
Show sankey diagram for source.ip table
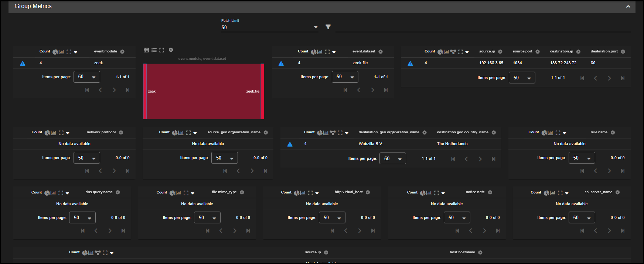pyautogui.click(x=453, y=52)
